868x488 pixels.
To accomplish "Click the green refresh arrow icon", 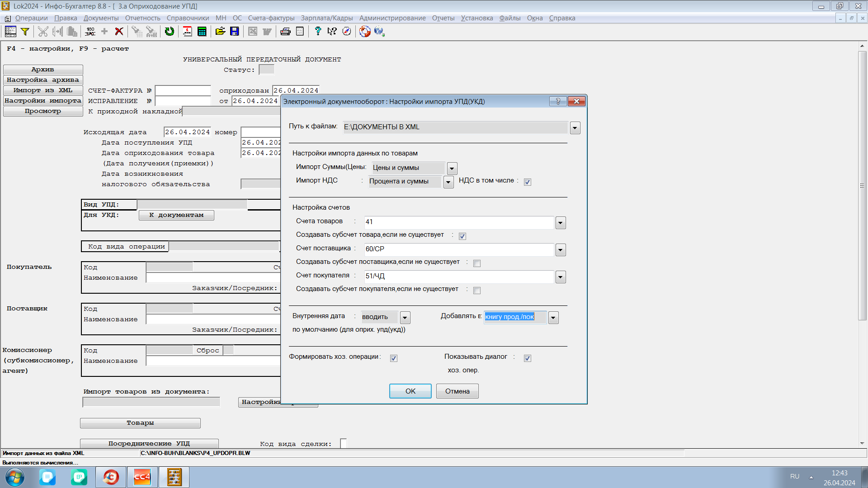I will tap(170, 31).
